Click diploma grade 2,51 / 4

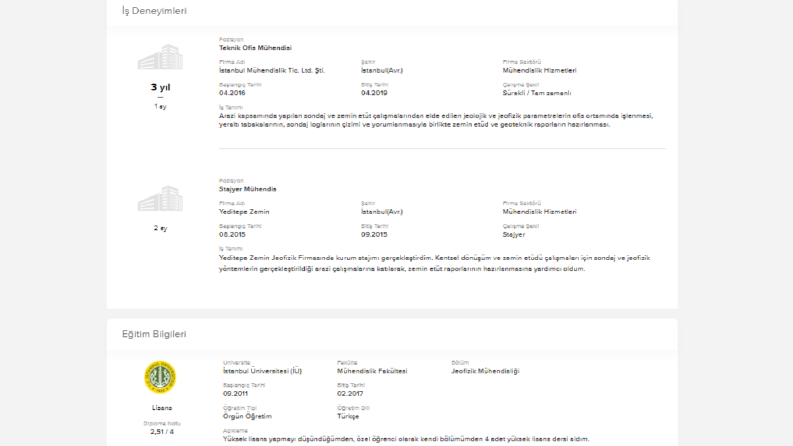click(162, 432)
